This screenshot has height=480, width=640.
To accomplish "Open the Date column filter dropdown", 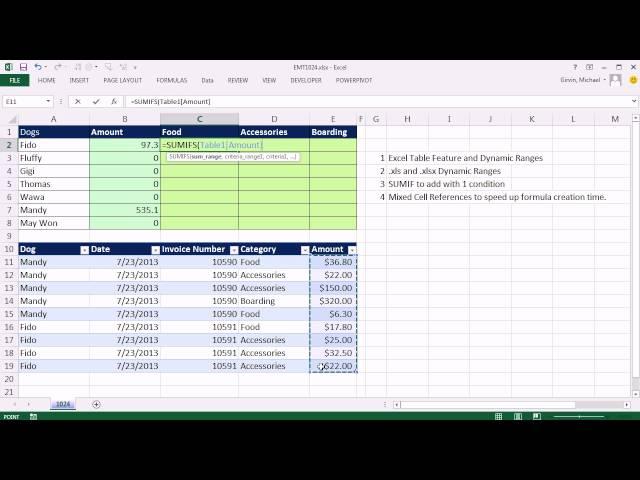I will pyautogui.click(x=156, y=250).
